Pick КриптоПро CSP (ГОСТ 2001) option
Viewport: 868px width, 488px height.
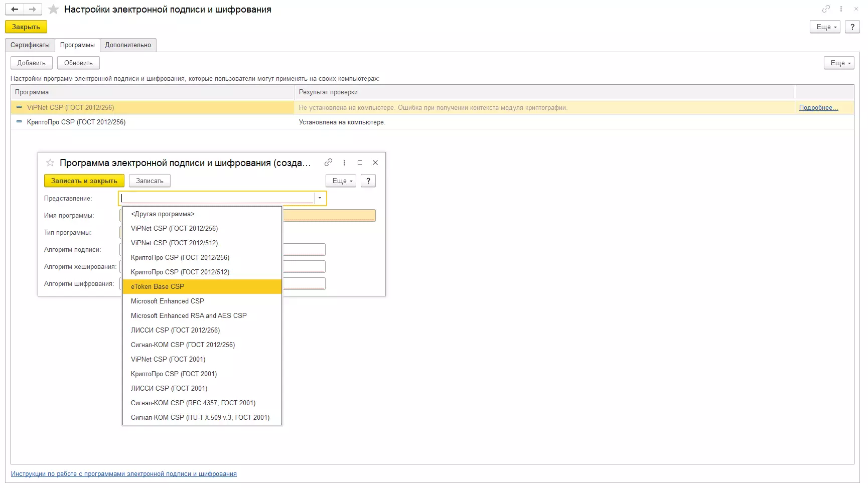tap(202, 374)
